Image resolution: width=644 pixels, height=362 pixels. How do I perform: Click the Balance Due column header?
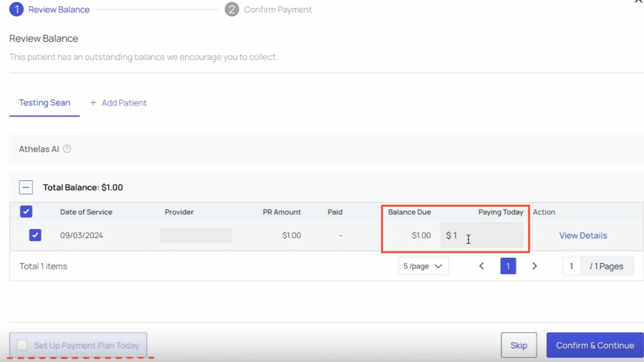(x=410, y=212)
